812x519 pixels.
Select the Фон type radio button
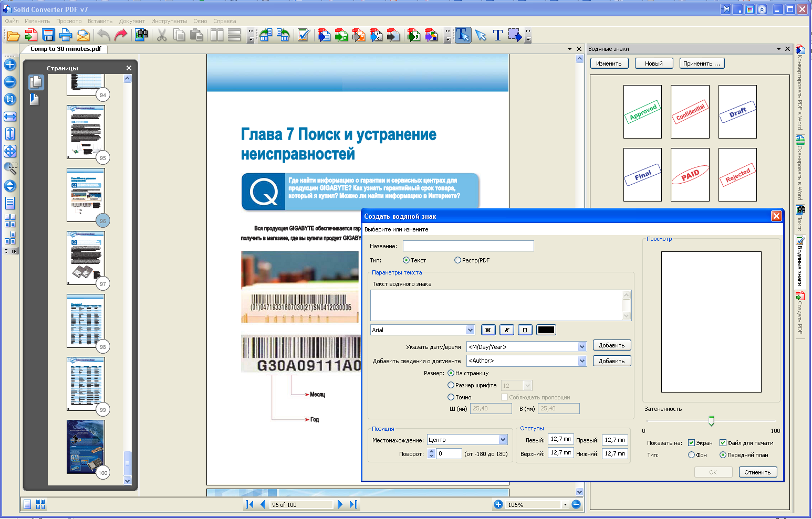(692, 455)
